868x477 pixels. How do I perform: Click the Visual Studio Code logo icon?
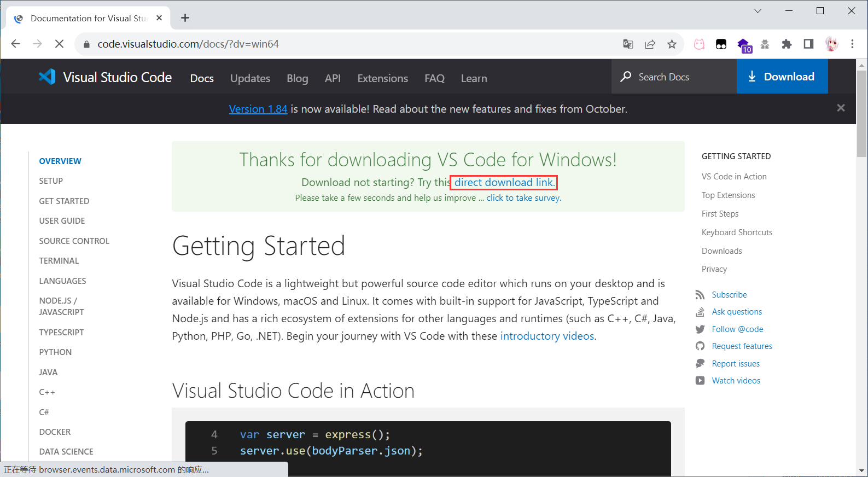(47, 77)
